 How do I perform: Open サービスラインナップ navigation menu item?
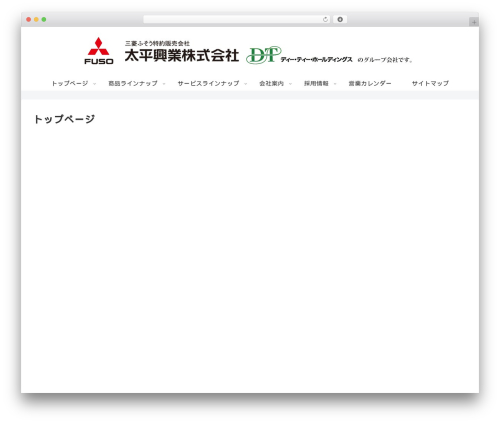208,83
